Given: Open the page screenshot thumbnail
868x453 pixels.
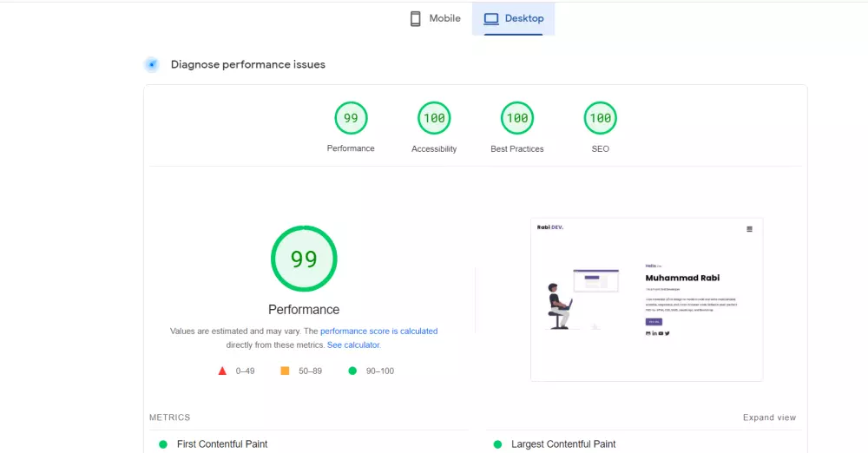Looking at the screenshot, I should pyautogui.click(x=646, y=299).
